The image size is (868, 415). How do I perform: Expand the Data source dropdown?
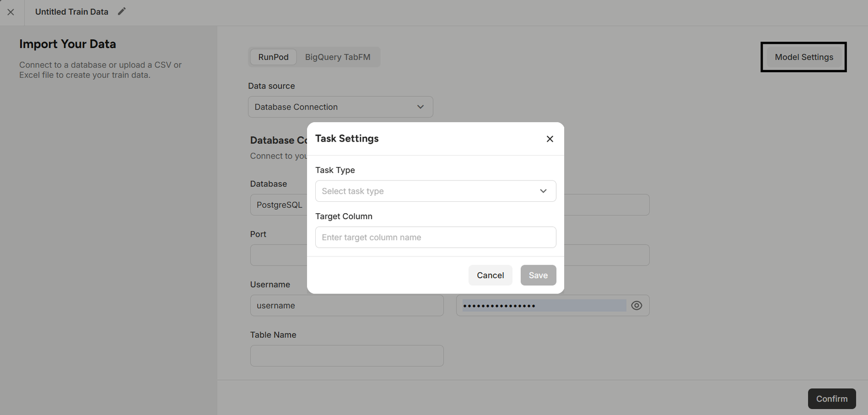click(x=341, y=107)
